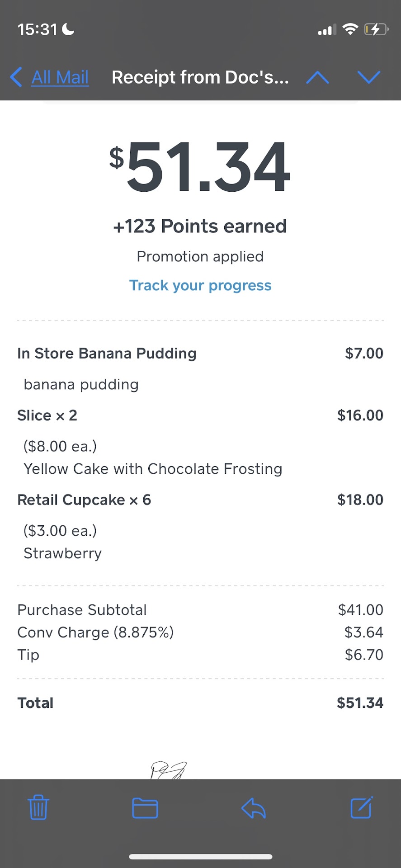The height and width of the screenshot is (868, 401).
Task: Tap the back chevron beside All Mail
Action: [x=16, y=77]
